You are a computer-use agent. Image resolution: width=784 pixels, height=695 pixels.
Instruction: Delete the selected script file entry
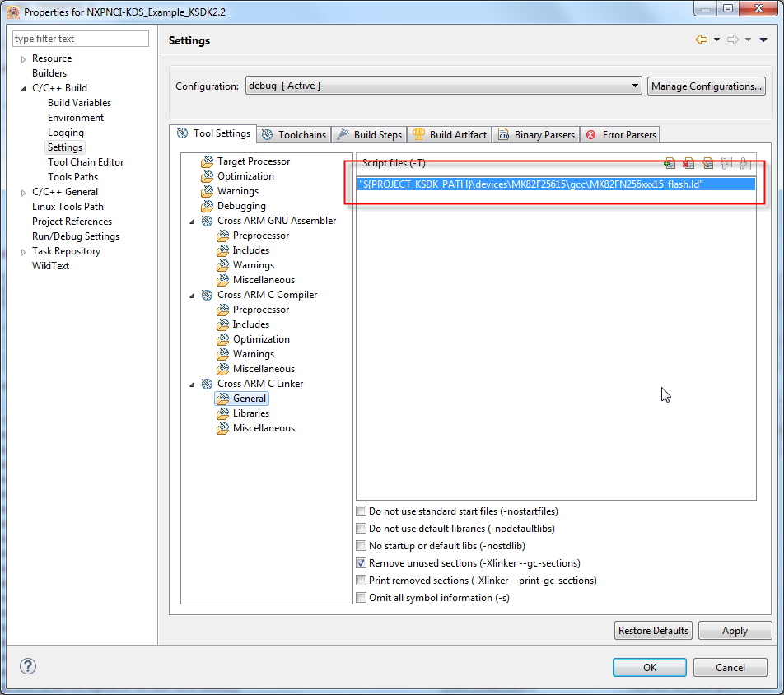pos(688,163)
